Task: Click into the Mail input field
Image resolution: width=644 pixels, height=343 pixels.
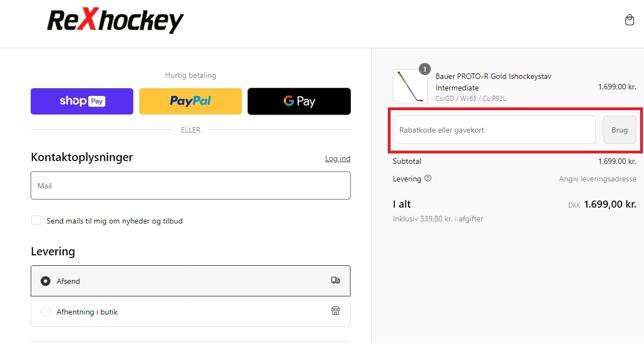Action: (190, 185)
